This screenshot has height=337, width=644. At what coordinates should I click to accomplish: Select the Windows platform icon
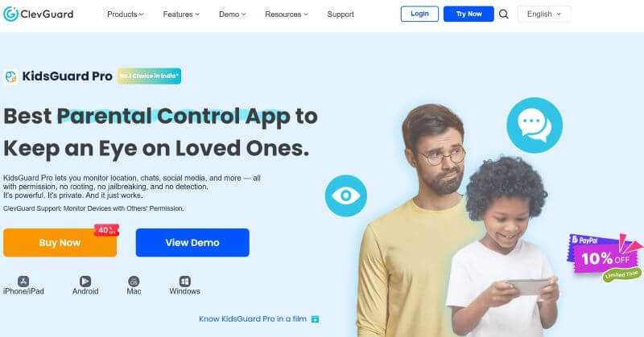[185, 282]
